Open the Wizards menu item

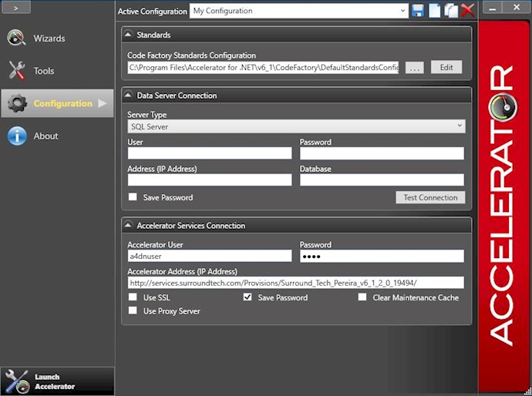pos(57,38)
